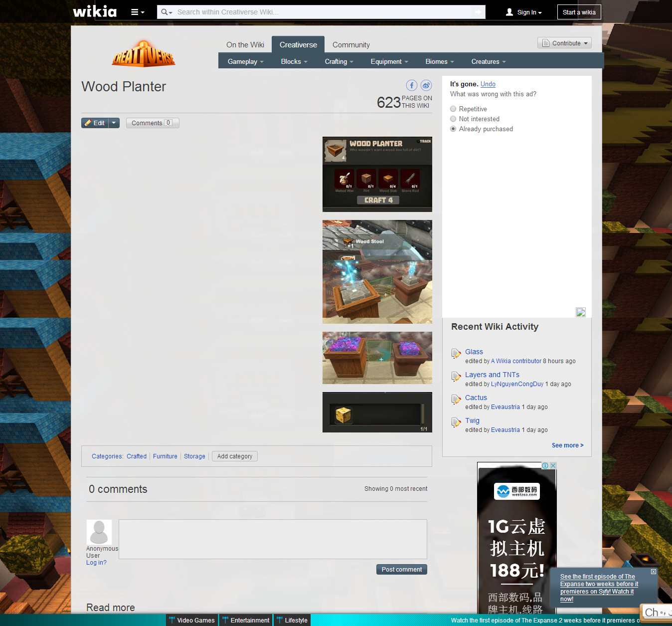Close the Chinese hosting banner ad
Screen dimensions: 672x626
(553, 465)
